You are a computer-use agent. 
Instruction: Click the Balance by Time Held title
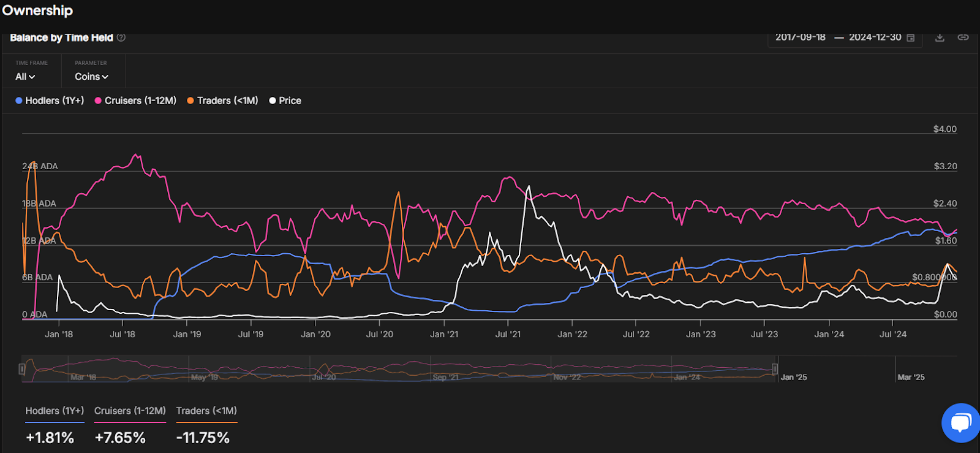61,37
